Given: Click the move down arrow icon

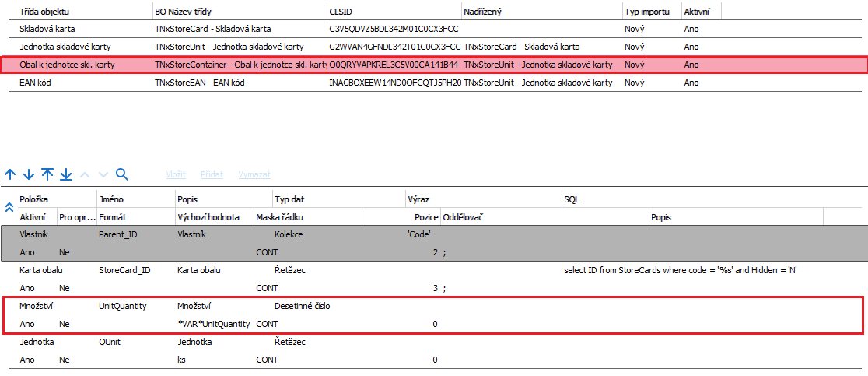Looking at the screenshot, I should tap(29, 175).
